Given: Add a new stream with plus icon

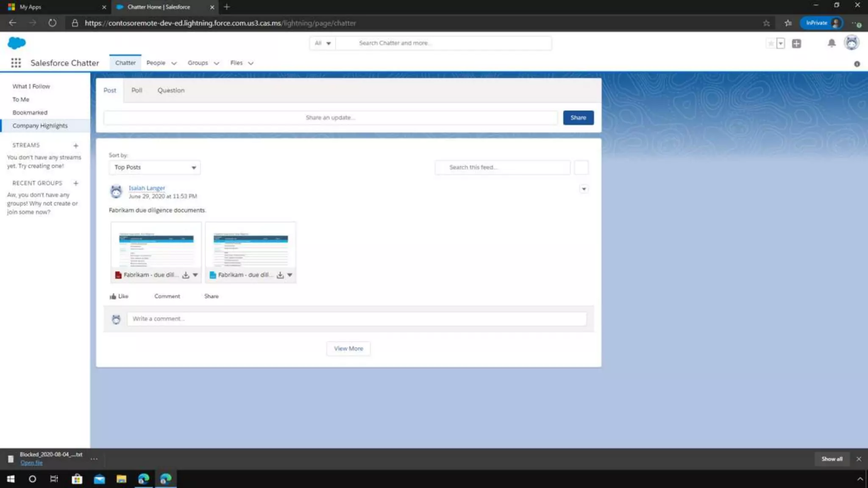Looking at the screenshot, I should [x=76, y=146].
